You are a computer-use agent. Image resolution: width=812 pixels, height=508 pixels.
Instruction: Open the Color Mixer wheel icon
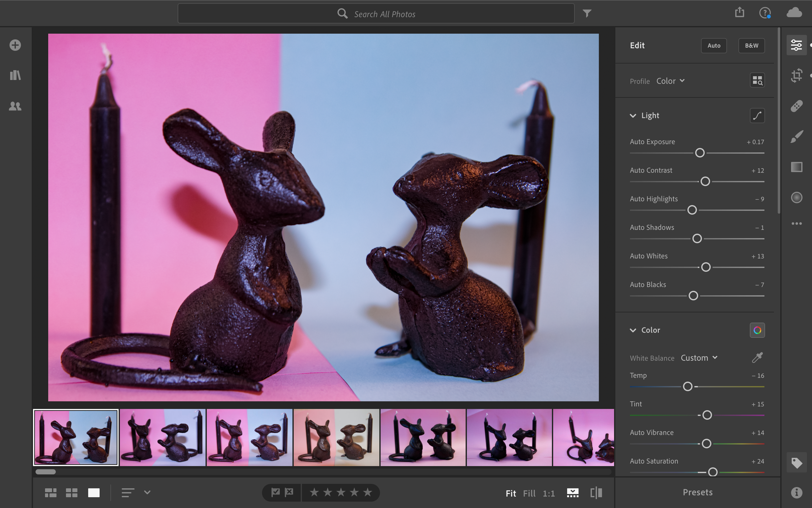pos(757,330)
